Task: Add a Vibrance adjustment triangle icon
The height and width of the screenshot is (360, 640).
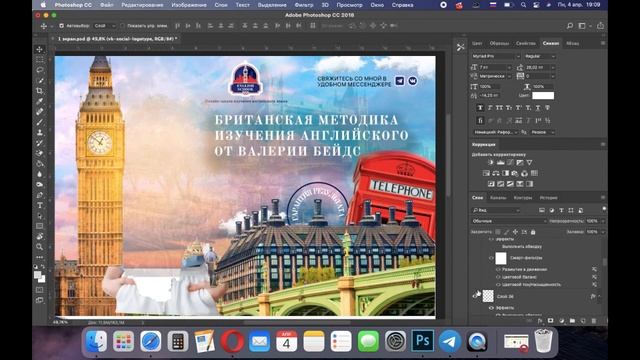Action: click(x=529, y=162)
